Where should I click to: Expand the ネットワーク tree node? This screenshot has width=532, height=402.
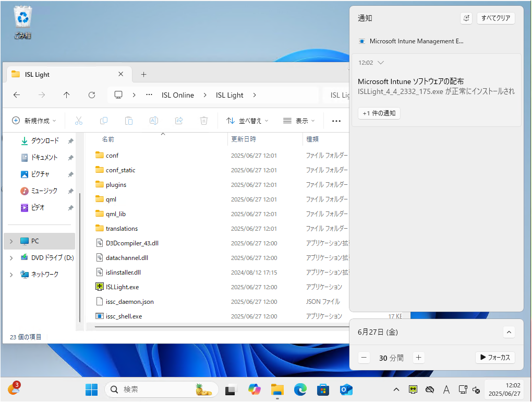pyautogui.click(x=11, y=274)
